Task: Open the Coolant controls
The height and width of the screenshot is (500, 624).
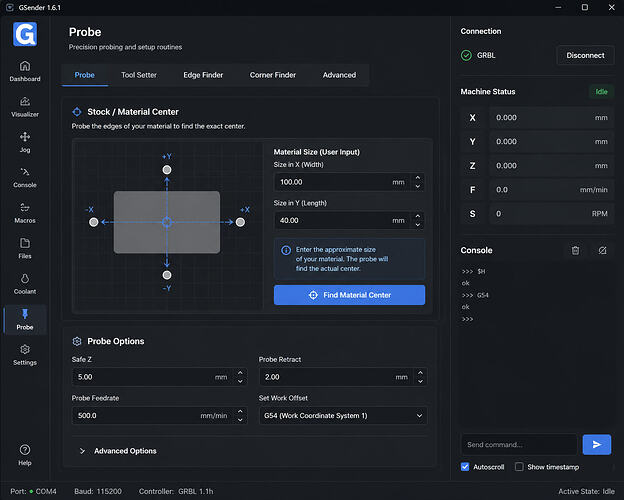Action: click(25, 284)
